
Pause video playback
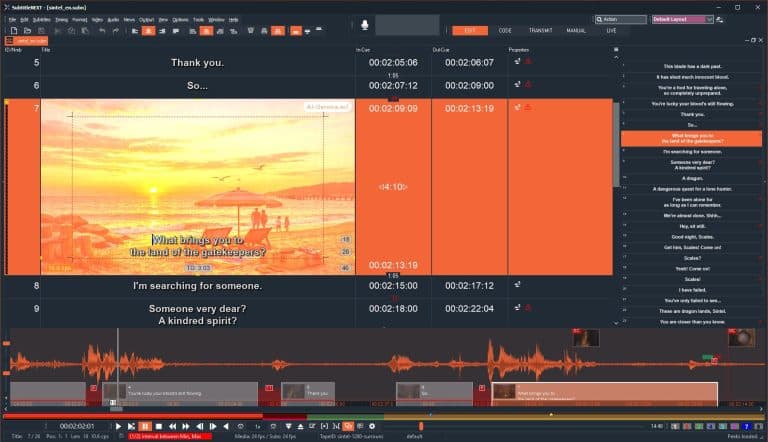pyautogui.click(x=145, y=426)
